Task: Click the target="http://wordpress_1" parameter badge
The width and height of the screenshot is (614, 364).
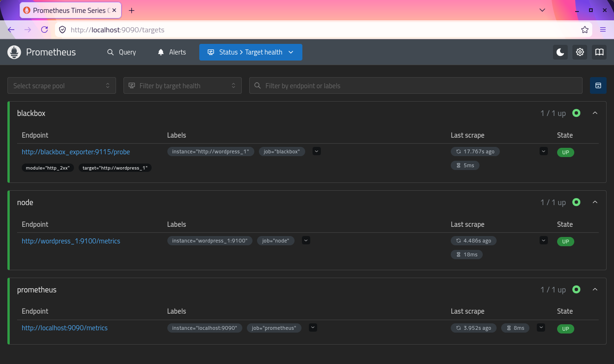Action: [x=115, y=168]
